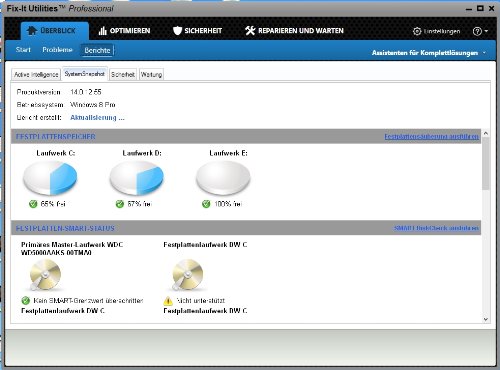The image size is (500, 370).
Task: Go to Reparieren und Warten
Action: click(294, 31)
